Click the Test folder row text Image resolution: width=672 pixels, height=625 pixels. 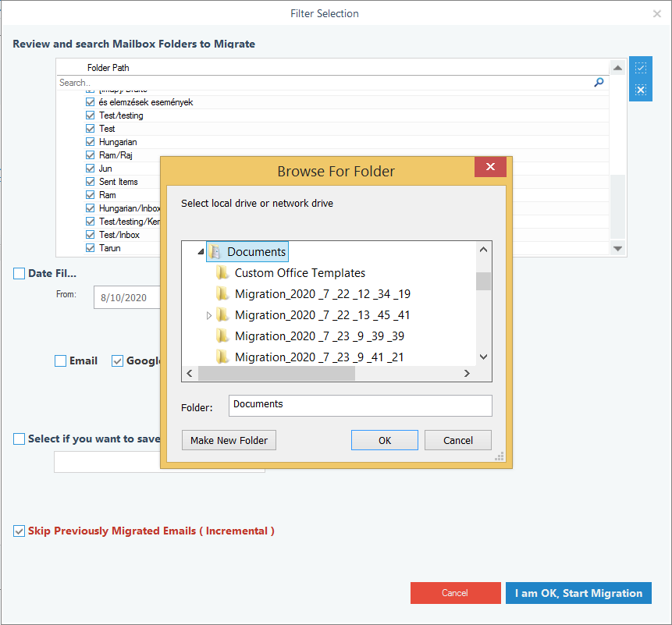point(107,129)
